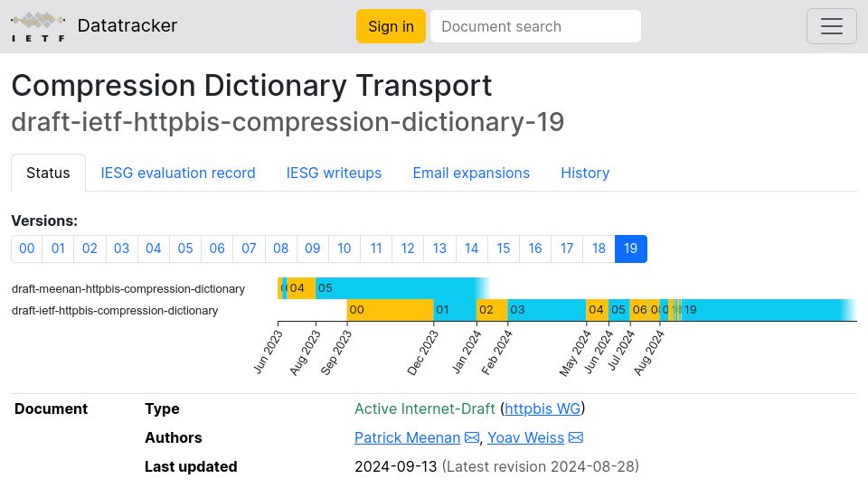Click the draft-ietf-httpbis-compression-dictionary timeline label
868x488 pixels.
[x=115, y=310]
